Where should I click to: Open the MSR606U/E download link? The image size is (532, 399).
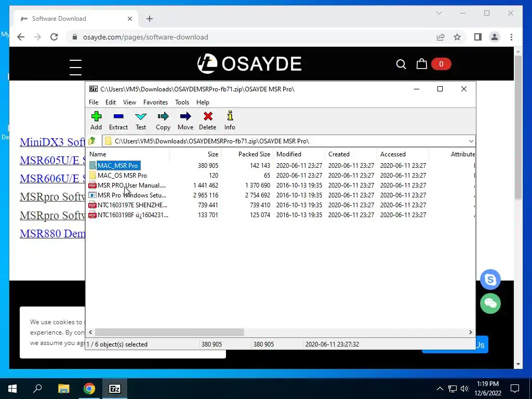(52, 179)
